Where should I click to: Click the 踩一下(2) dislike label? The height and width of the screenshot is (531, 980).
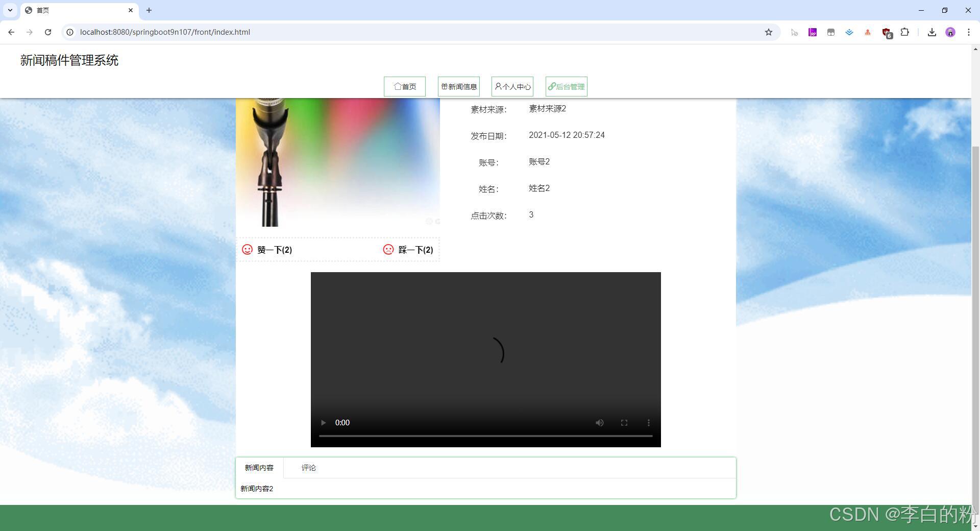(x=415, y=250)
